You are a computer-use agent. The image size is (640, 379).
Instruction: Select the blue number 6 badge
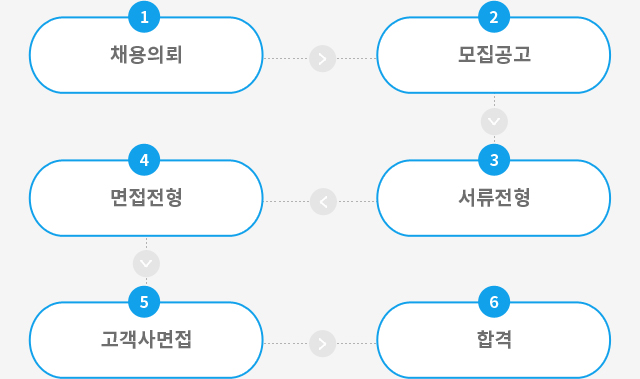[494, 302]
